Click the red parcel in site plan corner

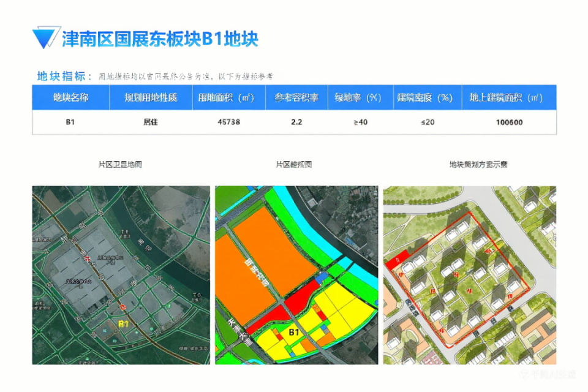(398, 260)
